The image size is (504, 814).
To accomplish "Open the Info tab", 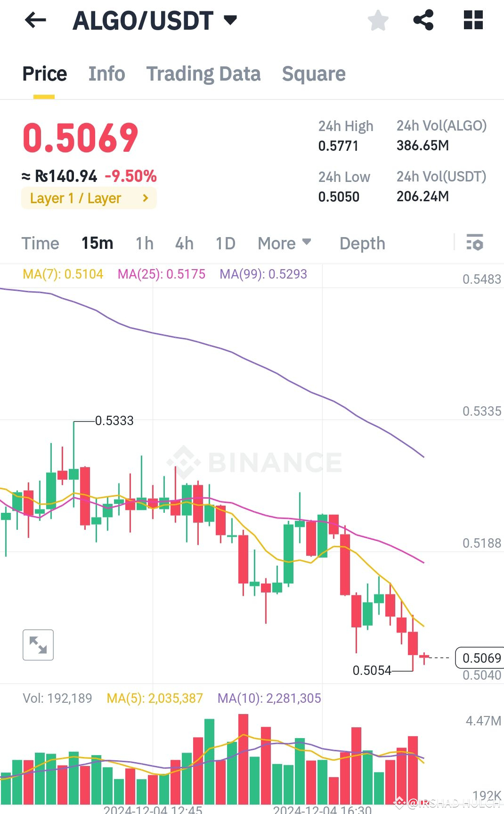I will [x=106, y=74].
